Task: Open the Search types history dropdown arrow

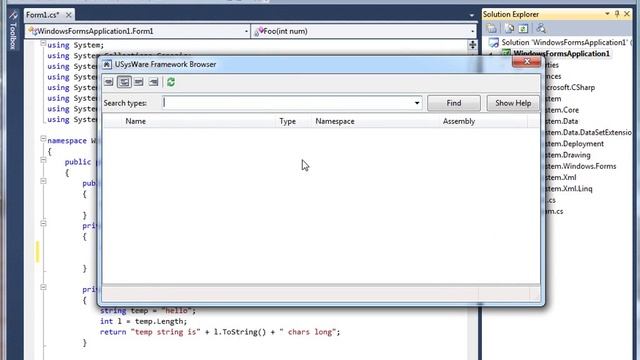Action: pyautogui.click(x=417, y=103)
